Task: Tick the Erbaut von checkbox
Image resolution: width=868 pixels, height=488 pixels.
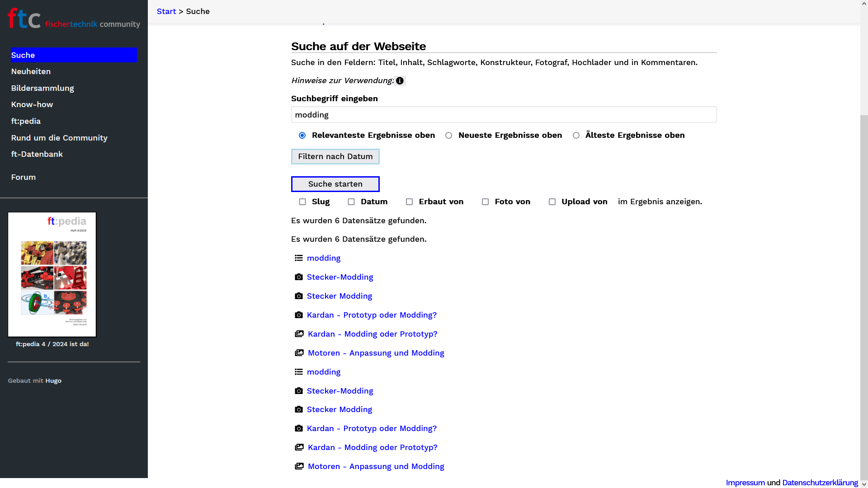Action: pos(410,202)
